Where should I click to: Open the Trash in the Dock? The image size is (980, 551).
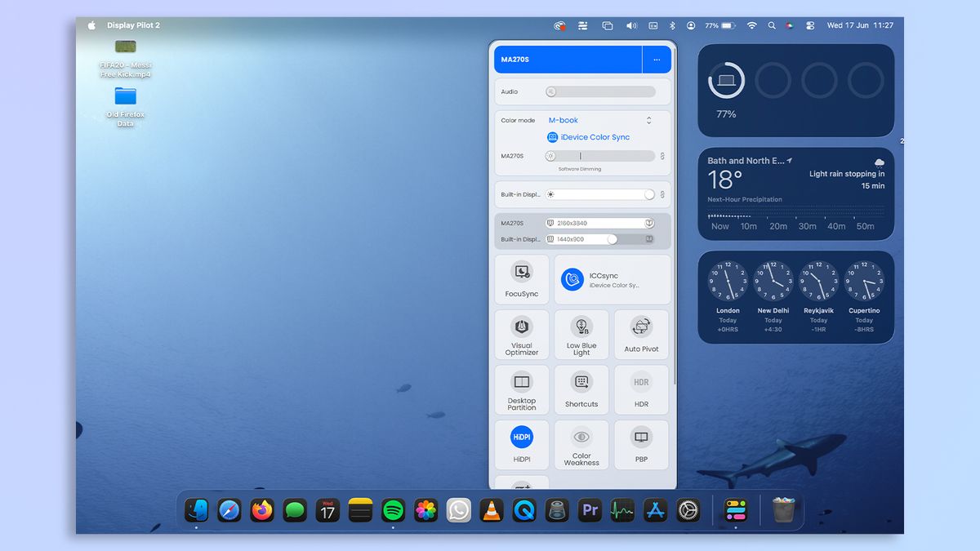[x=783, y=510]
